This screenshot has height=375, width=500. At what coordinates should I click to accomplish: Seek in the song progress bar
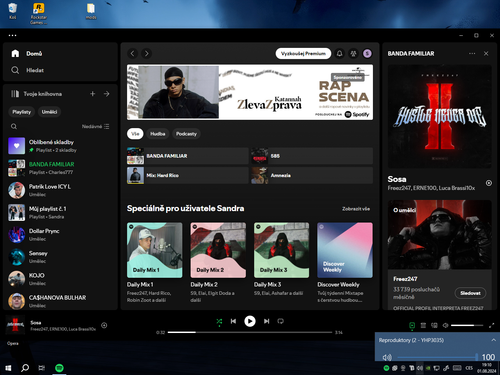(x=250, y=332)
